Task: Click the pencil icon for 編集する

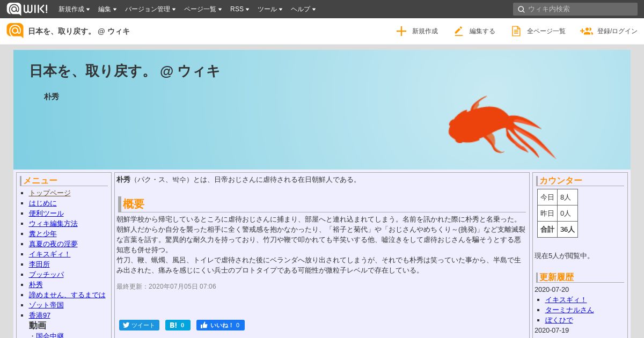Action: pos(458,31)
